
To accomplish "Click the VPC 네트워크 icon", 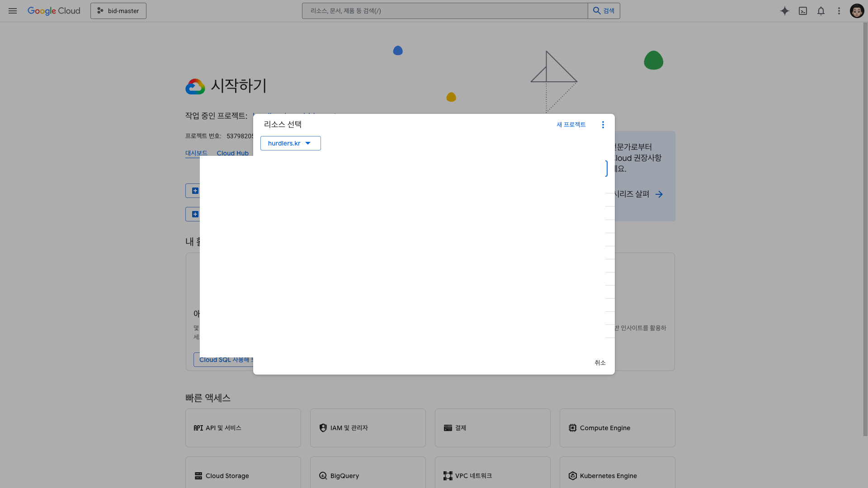I will [x=448, y=476].
